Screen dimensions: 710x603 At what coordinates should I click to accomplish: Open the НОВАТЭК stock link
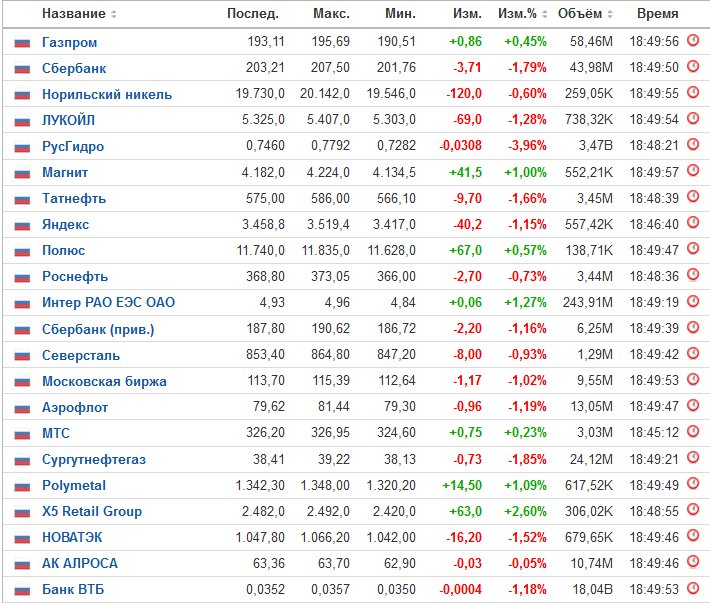click(72, 537)
